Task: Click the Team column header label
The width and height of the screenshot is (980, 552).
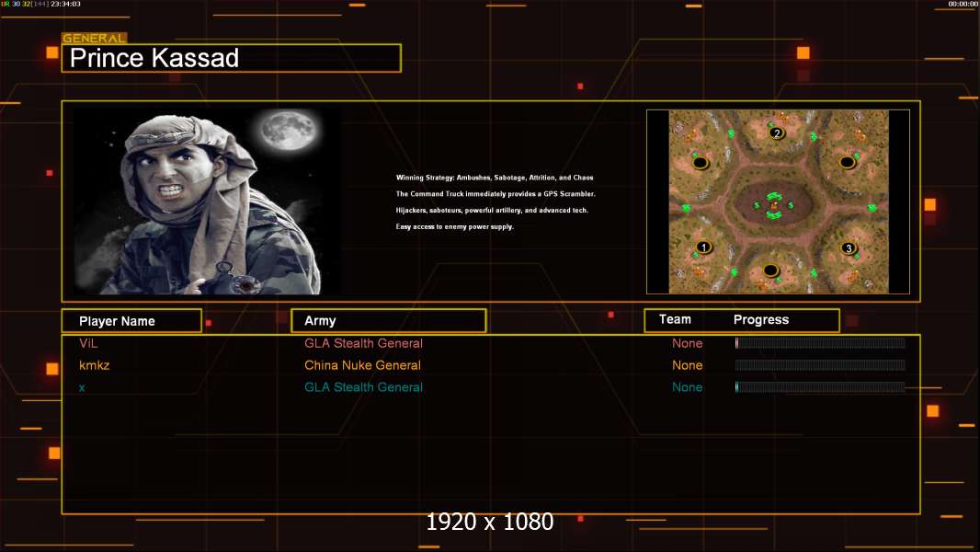Action: coord(675,319)
